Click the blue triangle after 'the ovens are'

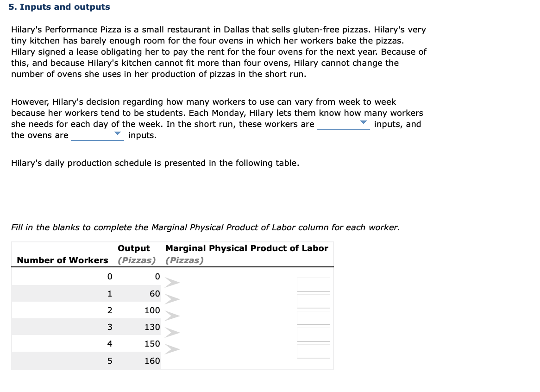tap(118, 133)
